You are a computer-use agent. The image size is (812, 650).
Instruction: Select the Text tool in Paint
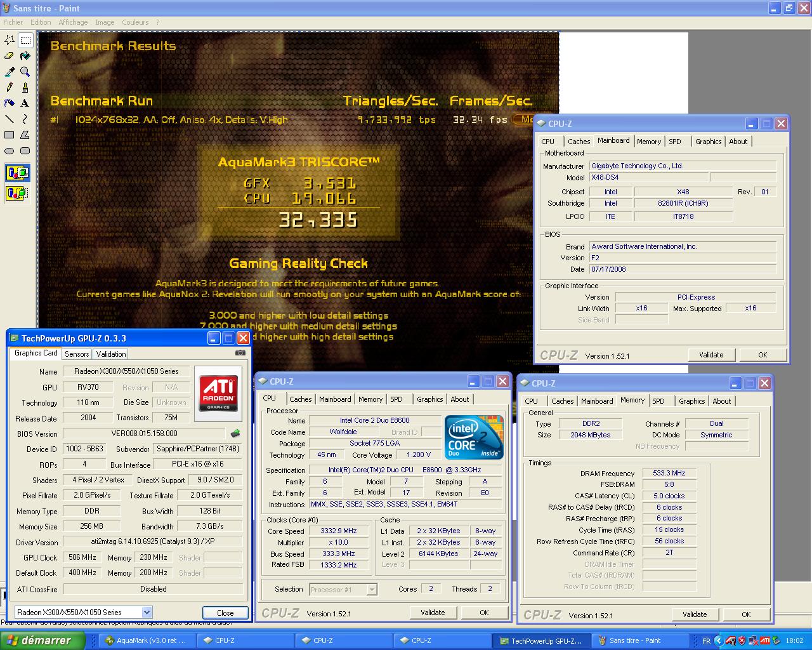[25, 103]
